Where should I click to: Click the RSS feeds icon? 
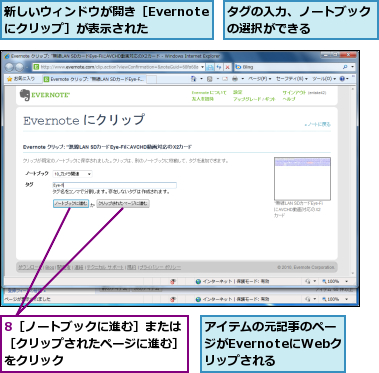pos(210,79)
